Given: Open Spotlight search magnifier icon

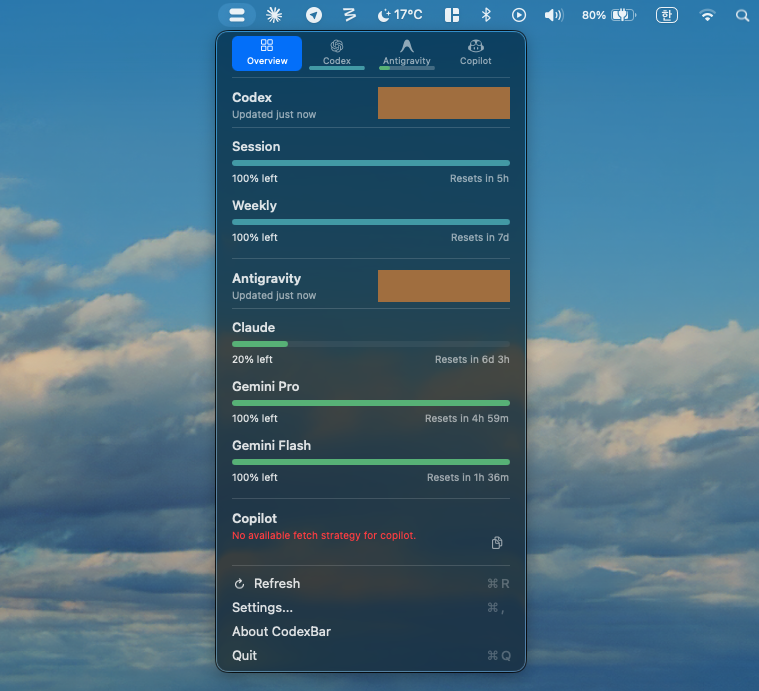Looking at the screenshot, I should point(742,15).
